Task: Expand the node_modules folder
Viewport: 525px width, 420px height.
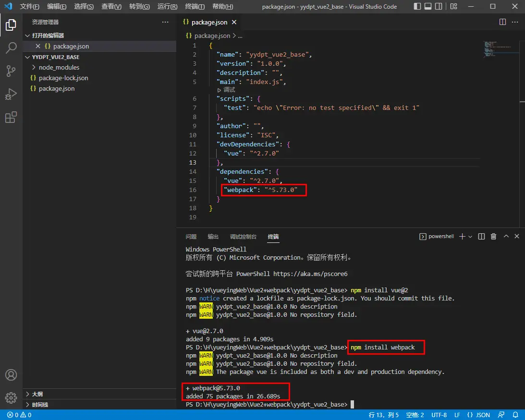Action: [x=59, y=67]
